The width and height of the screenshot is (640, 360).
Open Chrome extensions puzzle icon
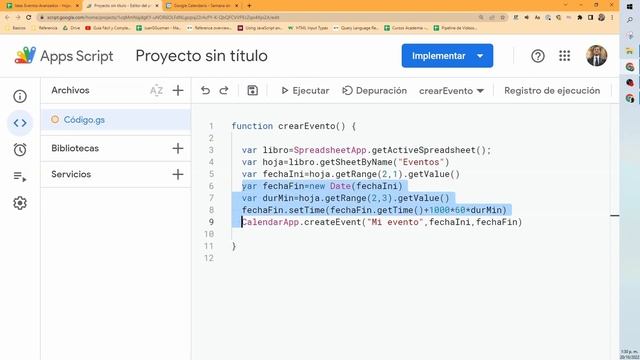(580, 17)
